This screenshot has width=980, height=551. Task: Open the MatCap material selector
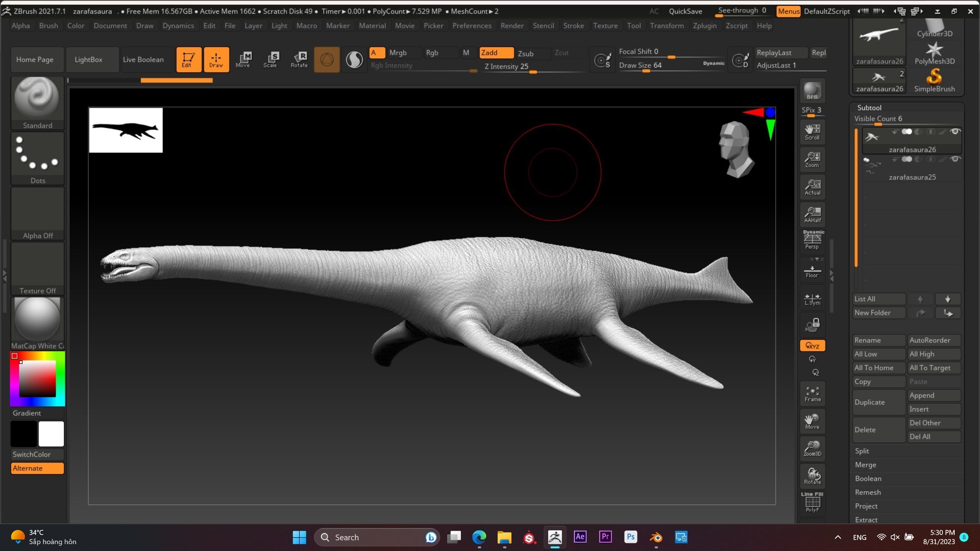pos(37,323)
